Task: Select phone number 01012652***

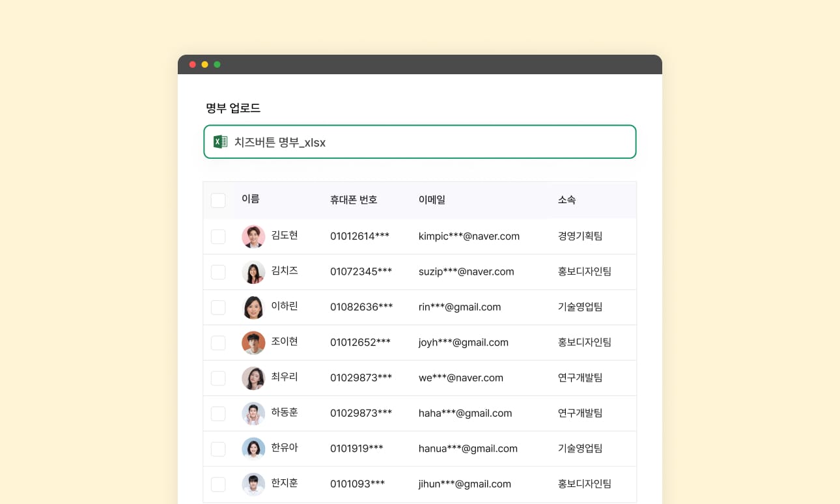Action: (360, 343)
